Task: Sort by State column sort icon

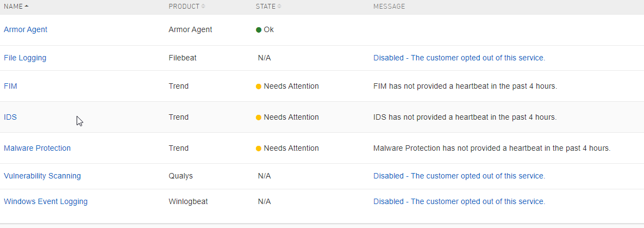Action: [x=279, y=7]
